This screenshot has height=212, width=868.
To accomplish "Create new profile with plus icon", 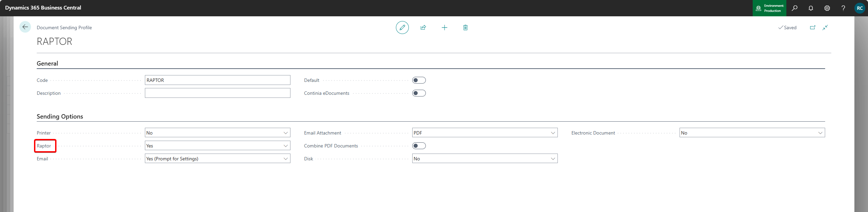I will (444, 28).
